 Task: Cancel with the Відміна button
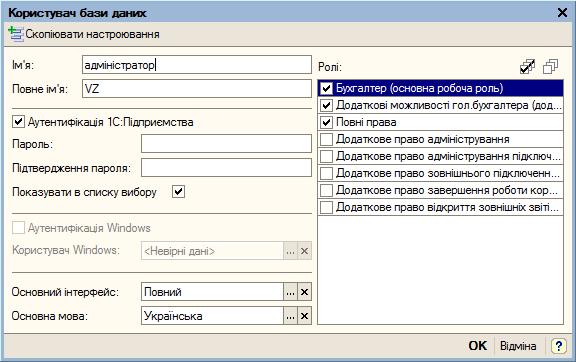518,345
